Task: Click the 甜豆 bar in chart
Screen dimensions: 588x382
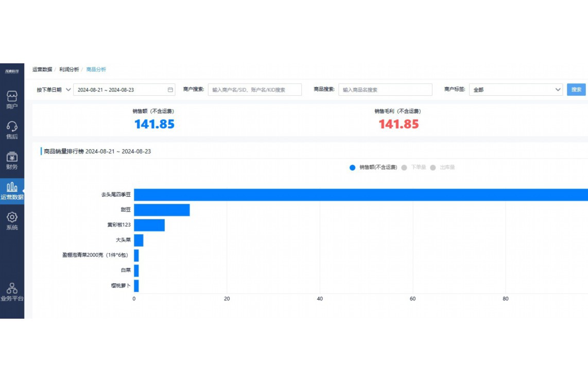Action: (x=162, y=210)
